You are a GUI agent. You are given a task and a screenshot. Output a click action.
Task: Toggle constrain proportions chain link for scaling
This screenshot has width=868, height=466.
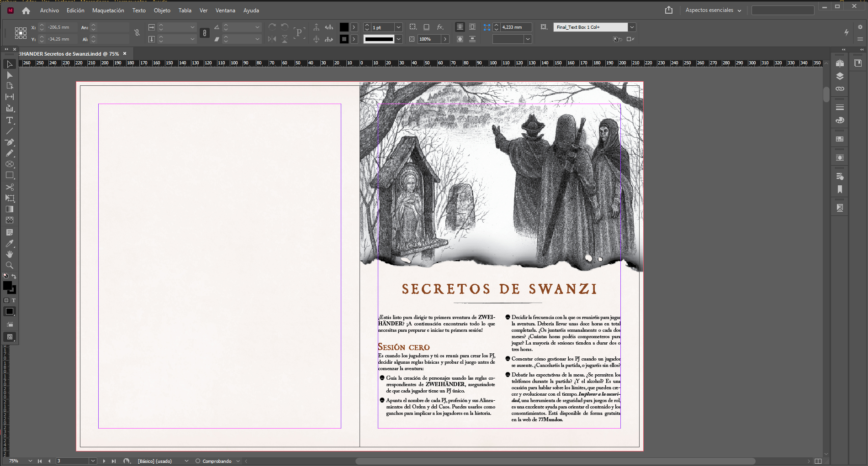(x=205, y=33)
